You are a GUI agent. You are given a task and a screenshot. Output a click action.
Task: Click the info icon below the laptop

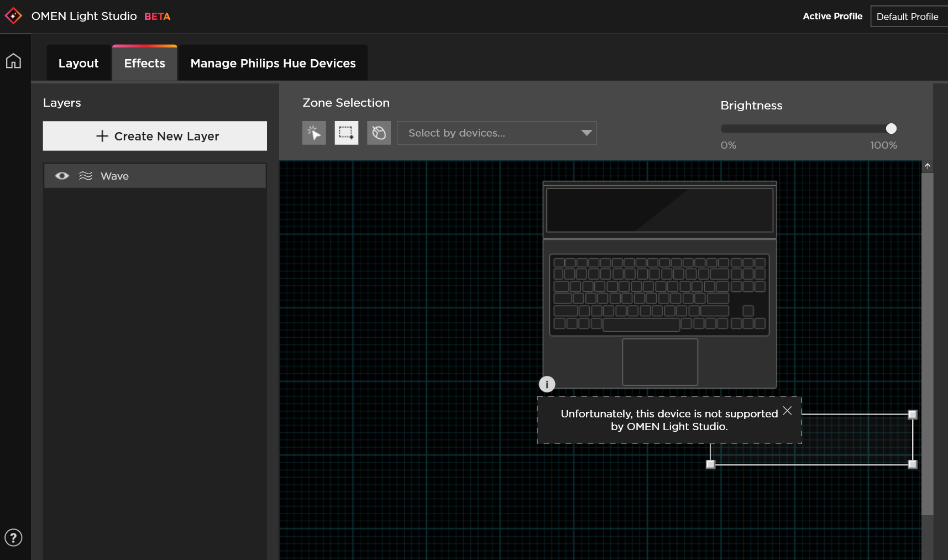[x=547, y=384]
